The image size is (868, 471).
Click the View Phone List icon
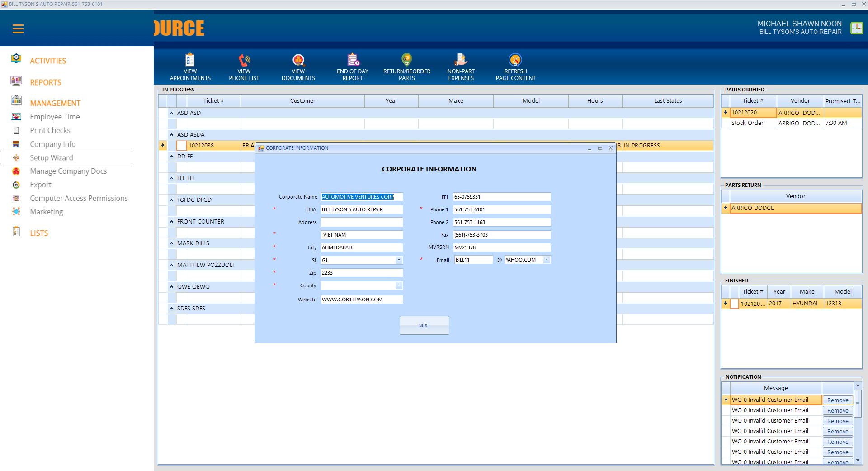(244, 60)
